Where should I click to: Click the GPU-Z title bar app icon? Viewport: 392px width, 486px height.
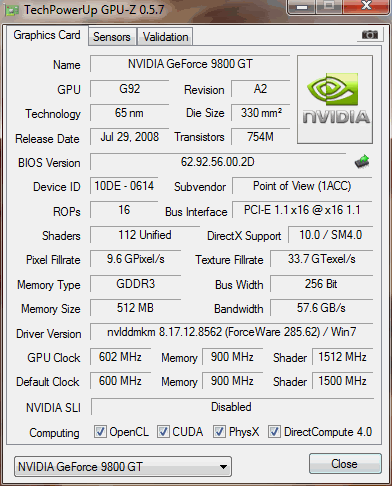click(x=12, y=11)
